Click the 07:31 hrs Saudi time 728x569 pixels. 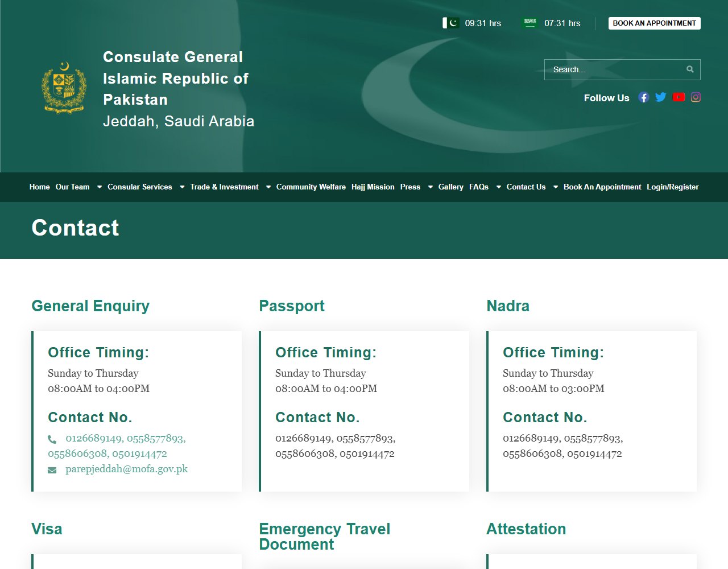coord(562,23)
